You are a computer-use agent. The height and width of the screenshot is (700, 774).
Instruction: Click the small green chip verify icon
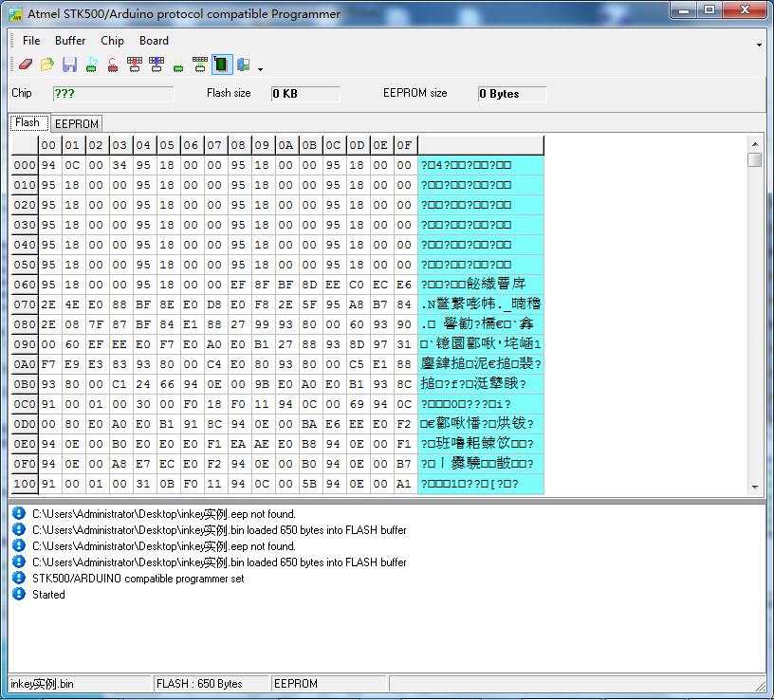(178, 66)
